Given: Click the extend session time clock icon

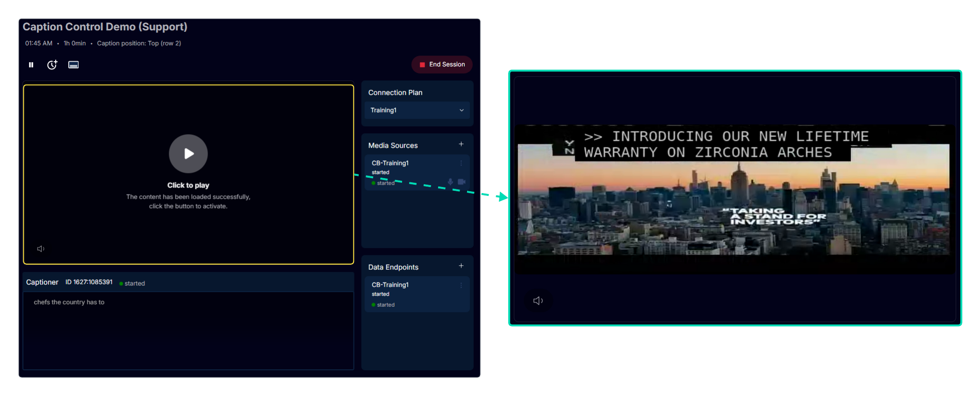Looking at the screenshot, I should pos(52,65).
